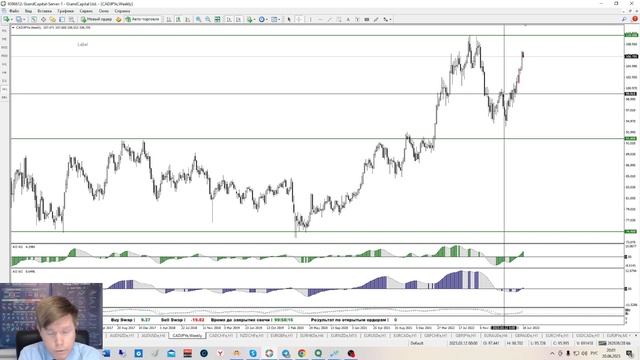Zoom out of the chart

click(208, 19)
